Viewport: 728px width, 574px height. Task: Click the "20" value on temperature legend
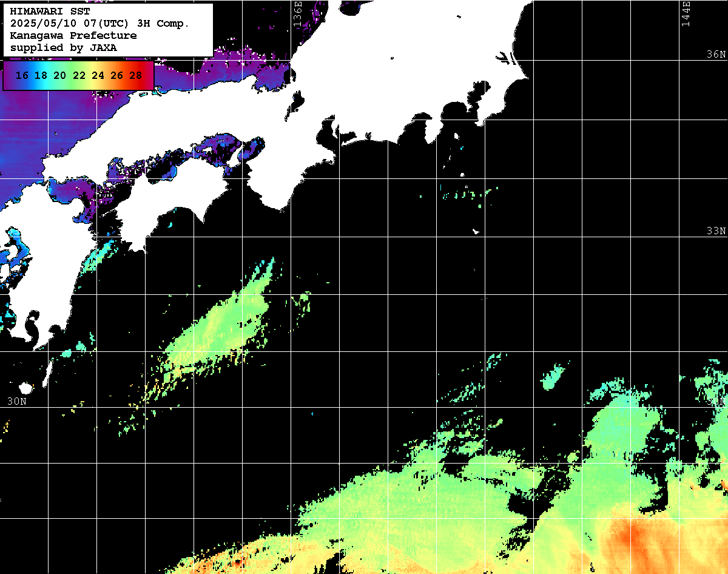point(59,76)
